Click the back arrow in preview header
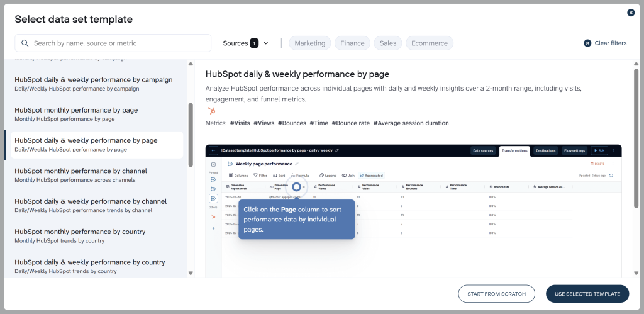The height and width of the screenshot is (314, 644). [x=213, y=150]
